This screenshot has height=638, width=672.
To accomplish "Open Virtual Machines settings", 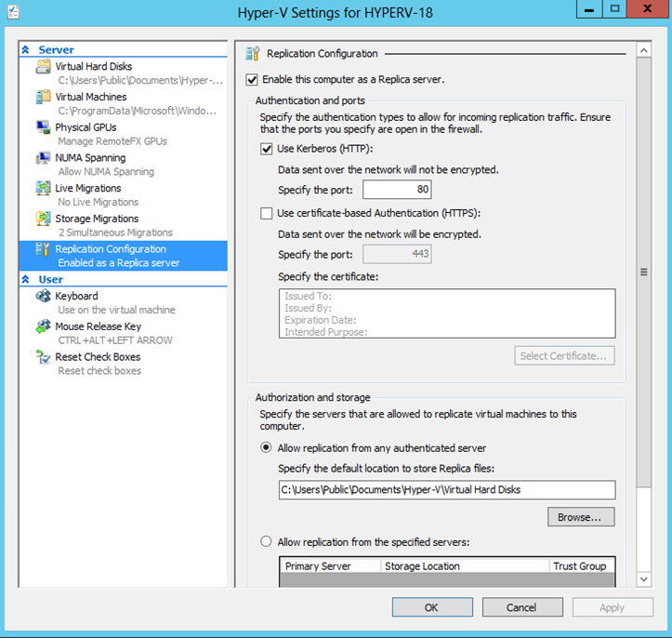I will 91,97.
